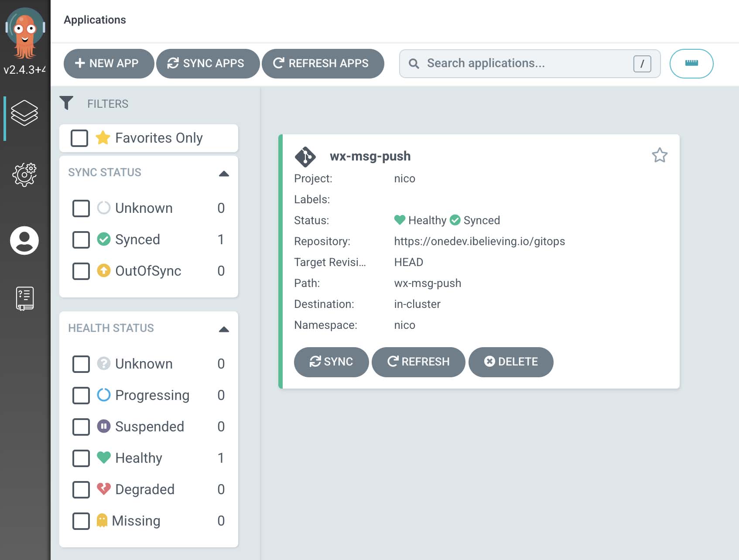Refresh the wx-msg-push application
This screenshot has height=560, width=739.
tap(418, 362)
